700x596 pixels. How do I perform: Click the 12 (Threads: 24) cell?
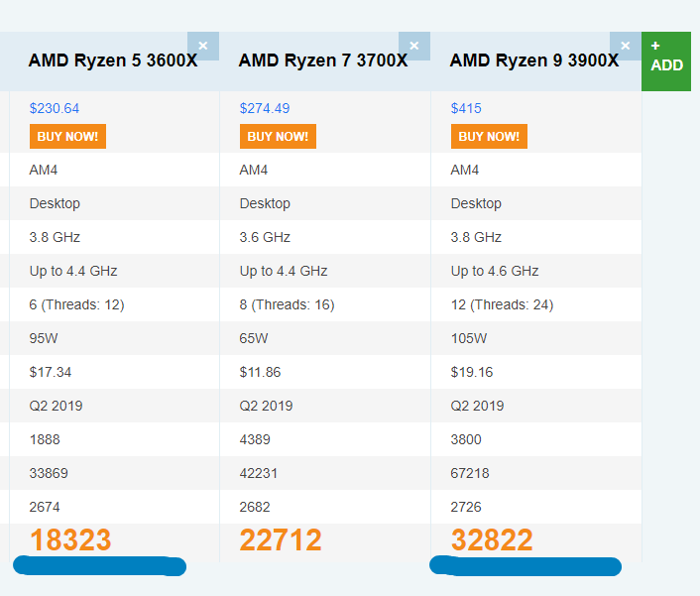(x=502, y=304)
